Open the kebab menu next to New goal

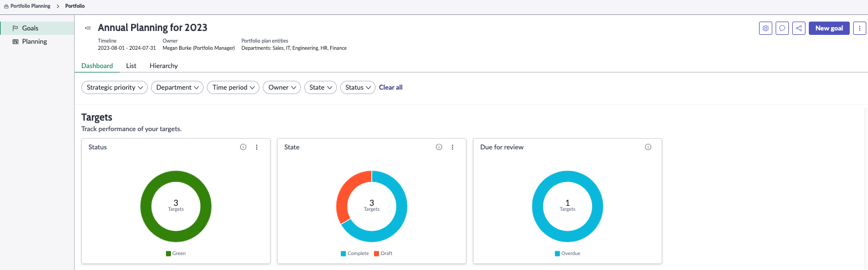860,28
